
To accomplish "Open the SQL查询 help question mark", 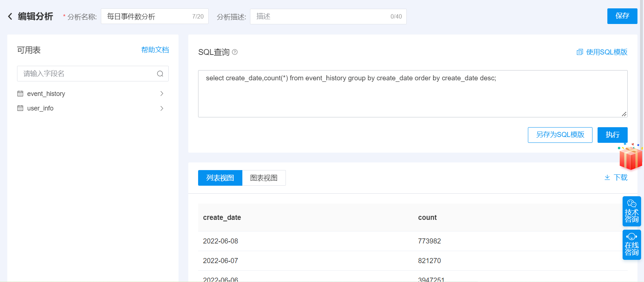I will point(235,52).
